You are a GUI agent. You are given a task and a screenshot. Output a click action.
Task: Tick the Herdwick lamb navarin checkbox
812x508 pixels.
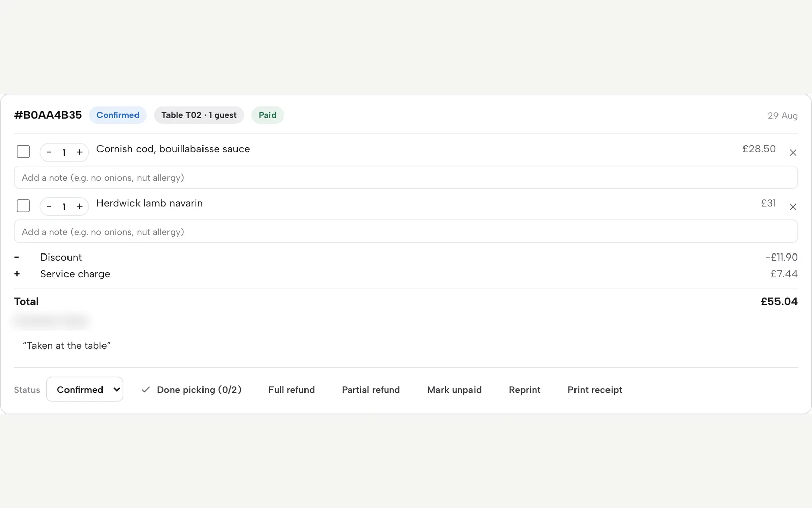pyautogui.click(x=23, y=206)
